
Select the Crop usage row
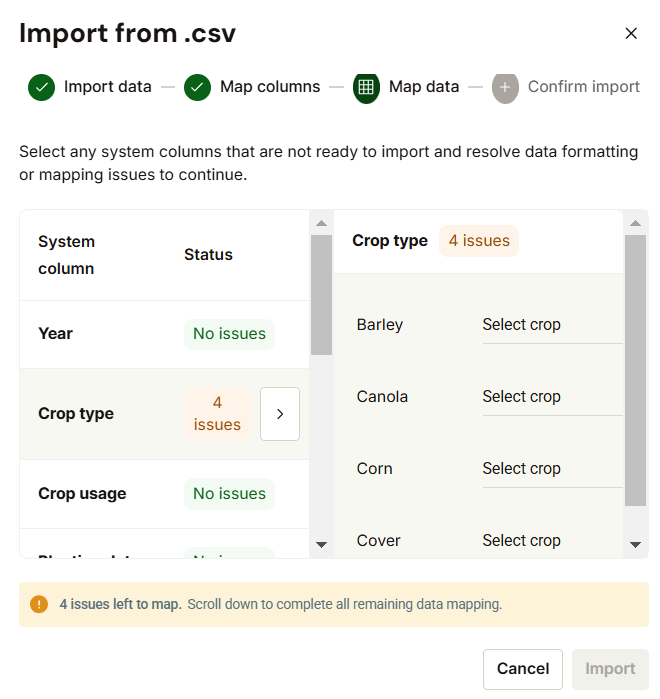[x=164, y=494]
